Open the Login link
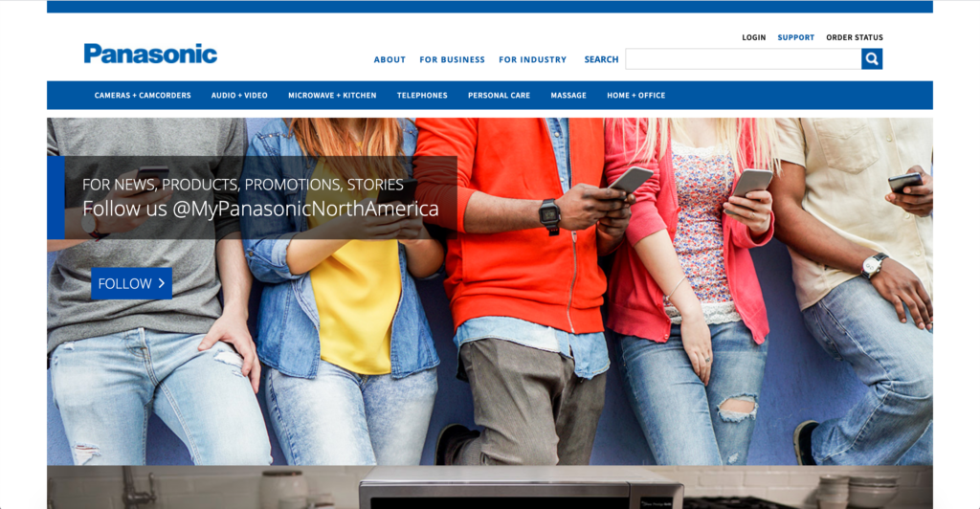 (x=754, y=37)
